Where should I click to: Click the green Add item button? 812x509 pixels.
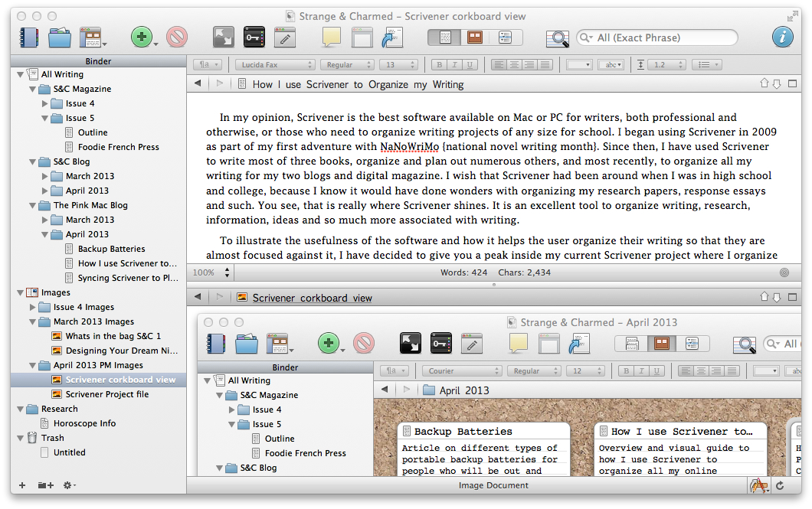(x=142, y=38)
